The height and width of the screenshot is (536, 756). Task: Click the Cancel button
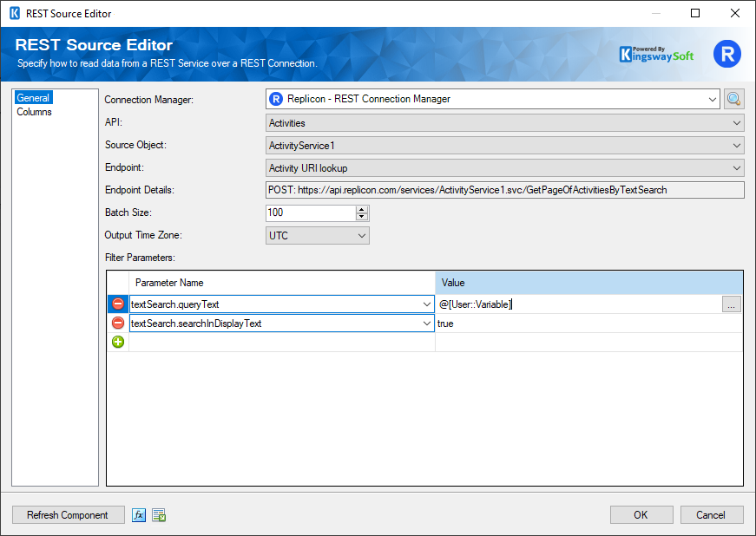coord(711,515)
